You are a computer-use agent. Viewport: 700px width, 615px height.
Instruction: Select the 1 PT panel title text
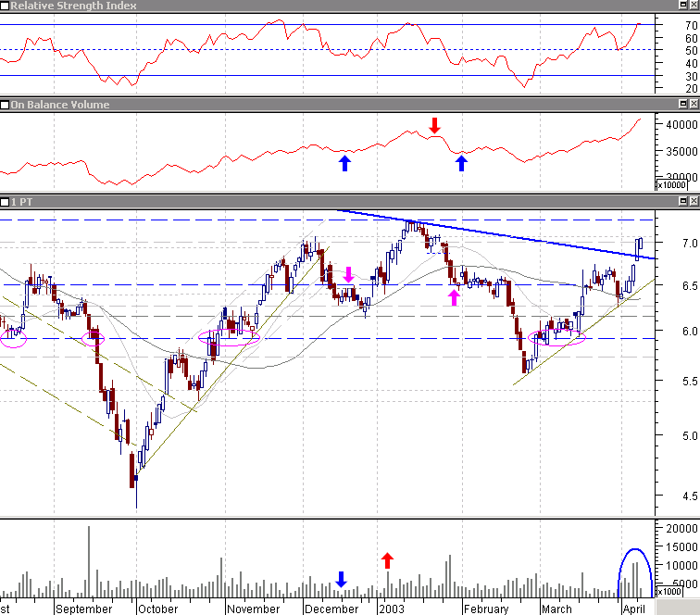[x=22, y=202]
